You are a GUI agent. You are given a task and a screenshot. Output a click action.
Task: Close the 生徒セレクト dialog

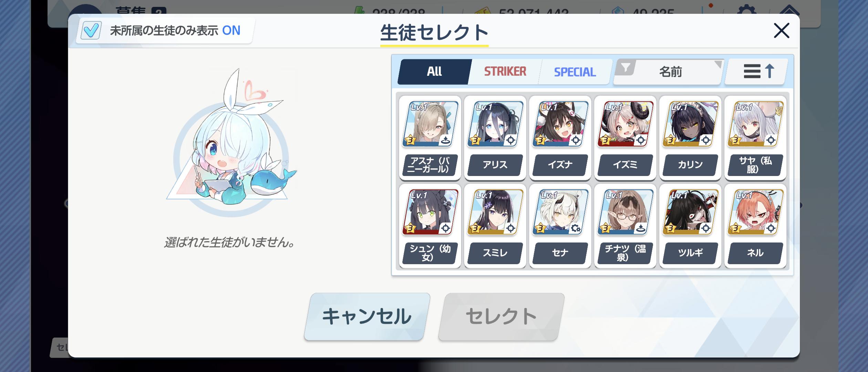click(x=782, y=31)
